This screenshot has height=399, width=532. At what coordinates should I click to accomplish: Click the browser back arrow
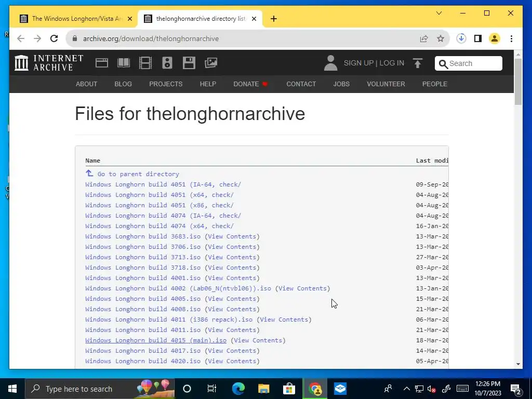coord(21,38)
